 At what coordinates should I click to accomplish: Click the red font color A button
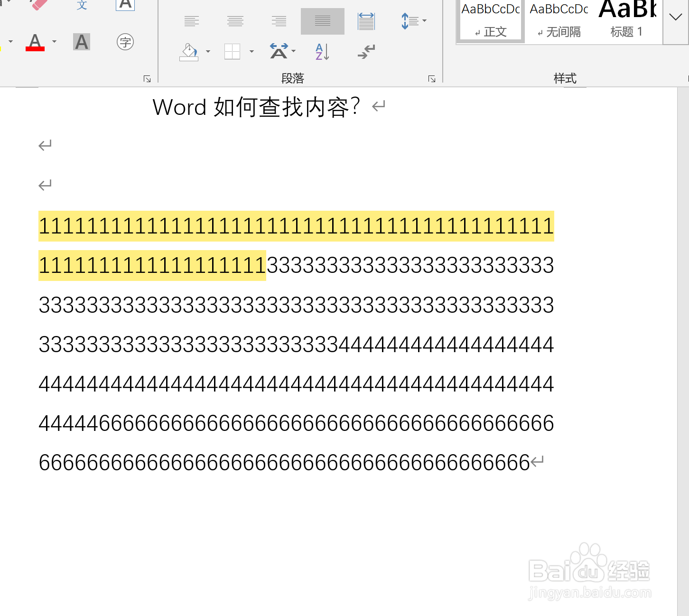(x=35, y=42)
